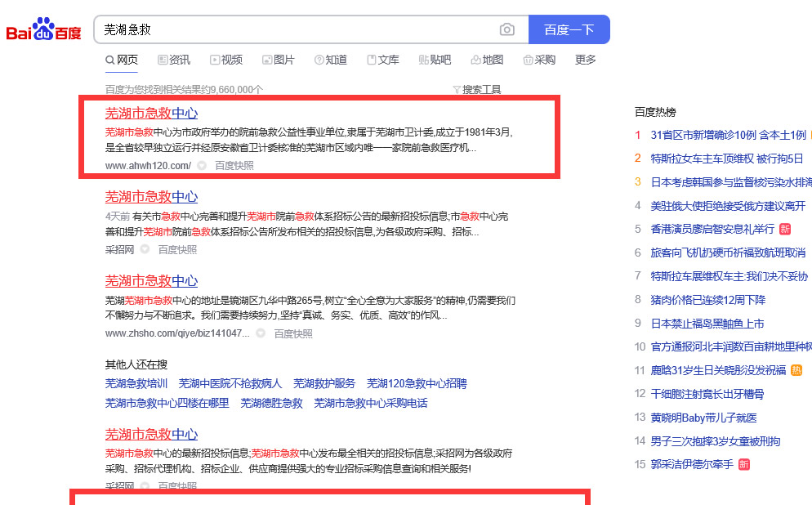Open hot topic 日本禁止福岛黑鲉鱼上市

coord(707,324)
